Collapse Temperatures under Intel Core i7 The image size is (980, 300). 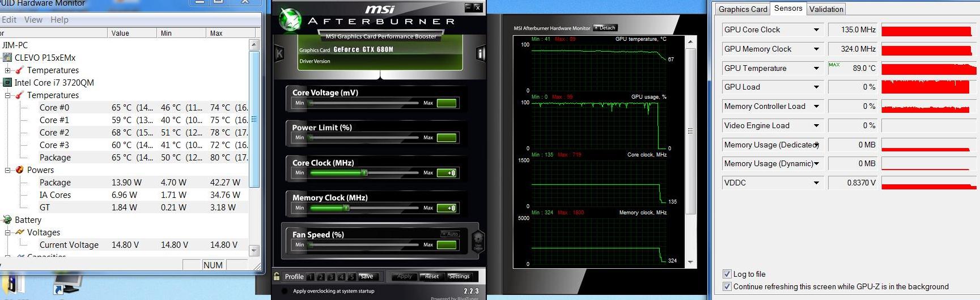coord(8,95)
